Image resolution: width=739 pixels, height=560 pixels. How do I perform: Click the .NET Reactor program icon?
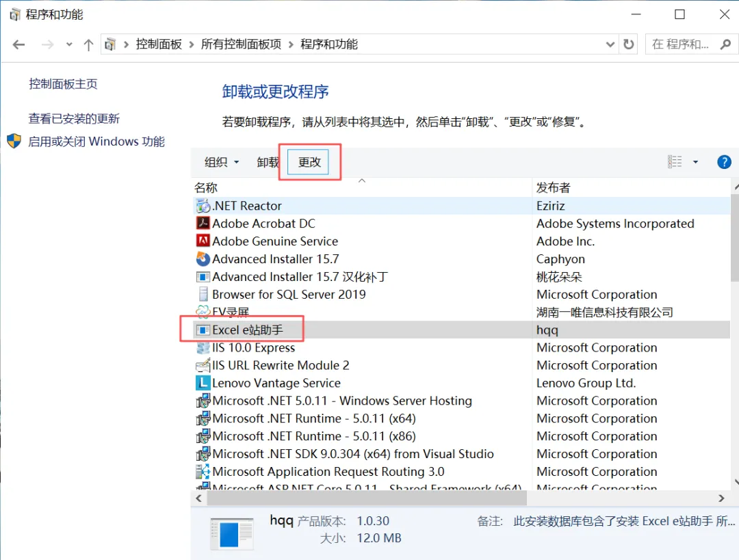point(203,206)
